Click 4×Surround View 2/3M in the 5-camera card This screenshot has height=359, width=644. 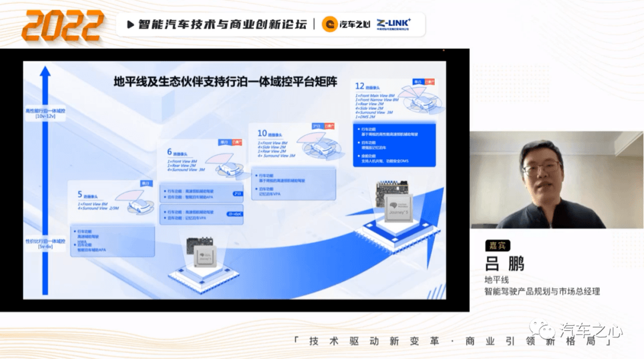pos(98,208)
